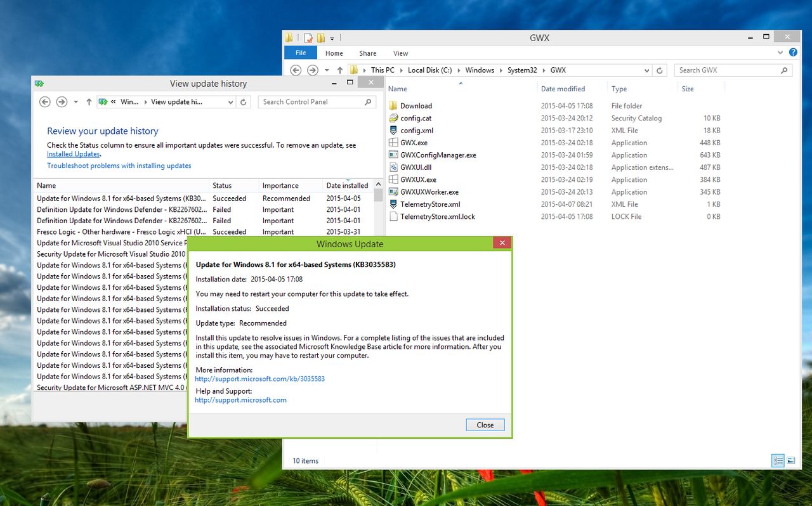This screenshot has width=812, height=506.
Task: Select the GWX.exe application icon
Action: pyautogui.click(x=393, y=143)
